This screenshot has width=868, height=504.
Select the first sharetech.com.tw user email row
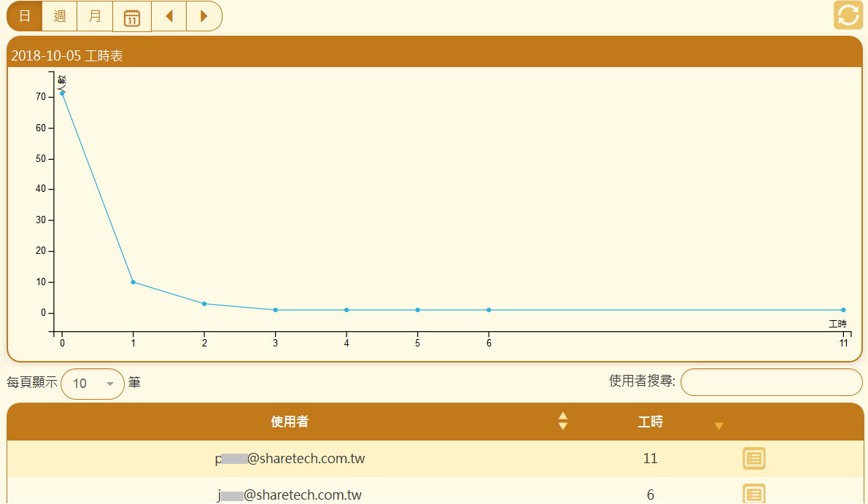290,459
